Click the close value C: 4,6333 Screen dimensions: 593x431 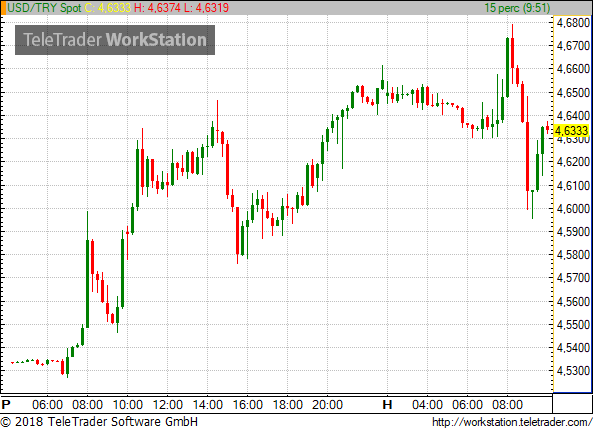[108, 8]
